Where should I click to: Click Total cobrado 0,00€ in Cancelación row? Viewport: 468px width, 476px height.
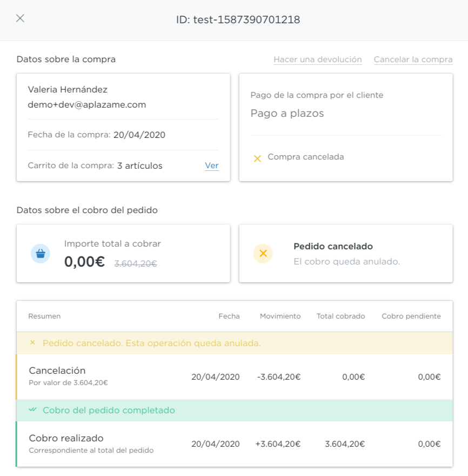click(353, 377)
